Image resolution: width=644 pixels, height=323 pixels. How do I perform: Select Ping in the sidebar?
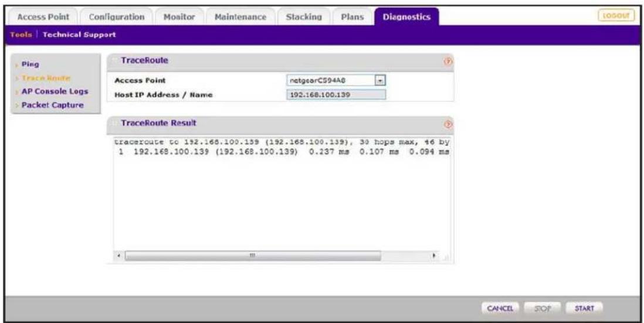(30, 64)
